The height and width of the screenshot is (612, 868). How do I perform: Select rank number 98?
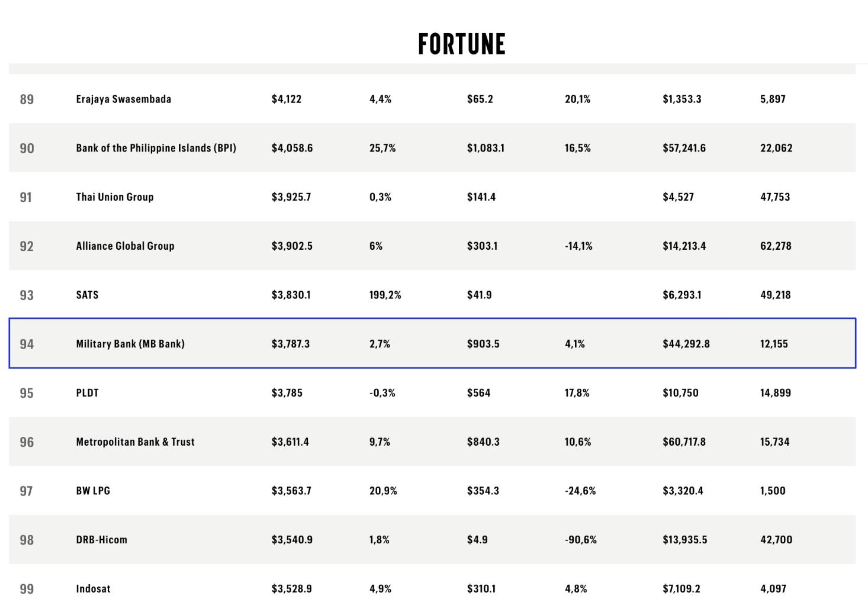coord(27,540)
